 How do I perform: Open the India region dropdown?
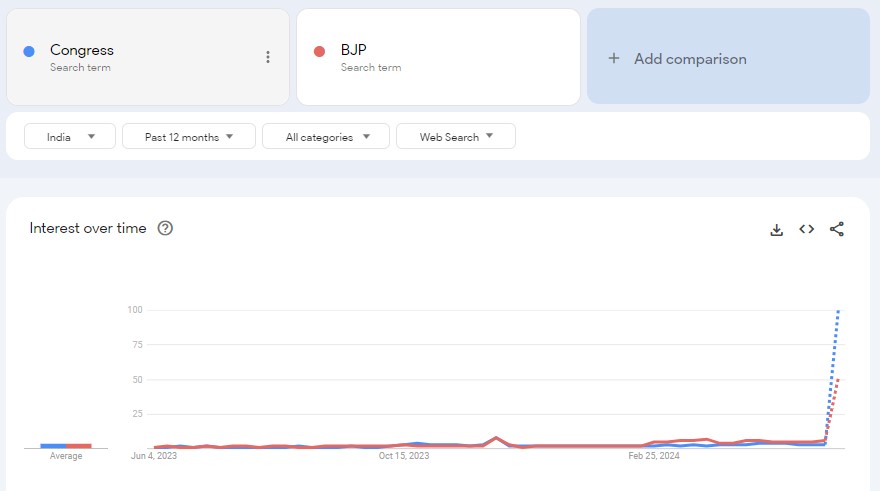[70, 137]
